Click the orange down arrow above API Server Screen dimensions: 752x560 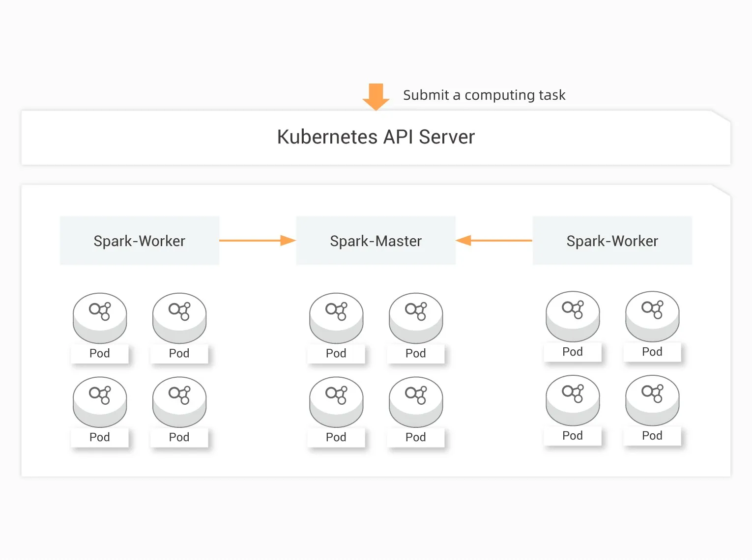click(376, 97)
